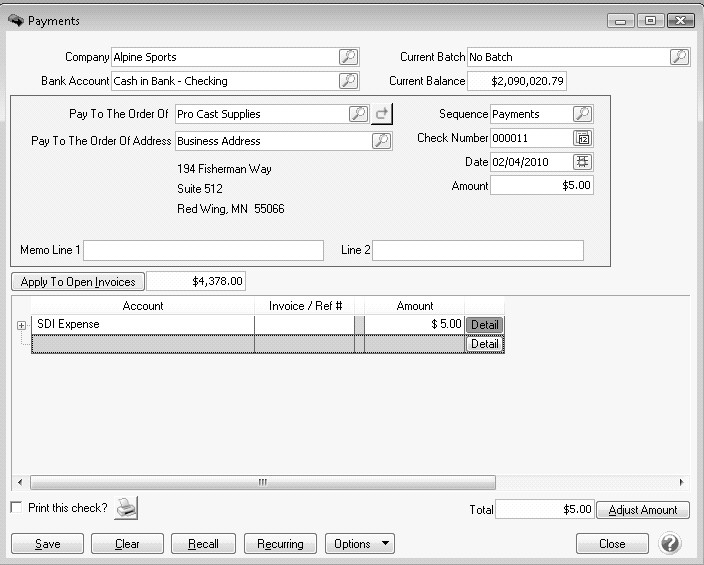Expand the SDI Expense row
Screen dimensions: 704x565
[21, 325]
